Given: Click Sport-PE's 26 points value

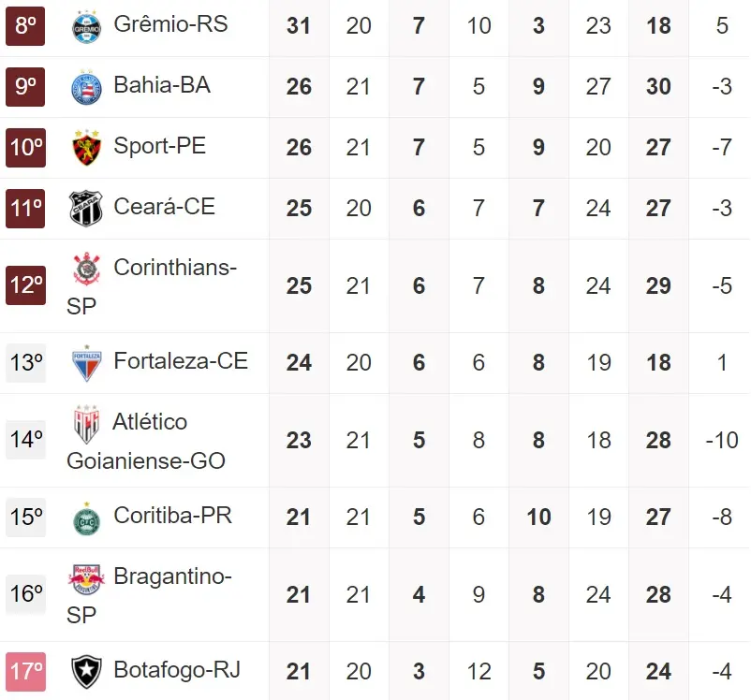Looking at the screenshot, I should [x=299, y=148].
